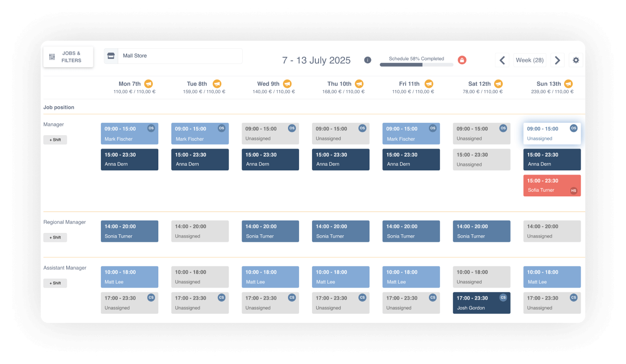Add a shift to the Manager position
Screen dimensions: 626x364
(x=55, y=140)
